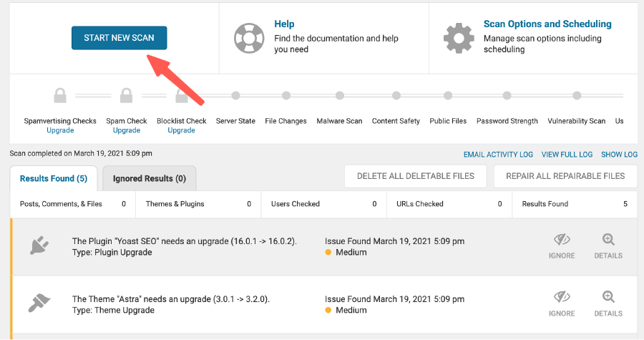644x340 pixels.
Task: Click the Blocklist Check padlock icon
Action: (x=182, y=95)
